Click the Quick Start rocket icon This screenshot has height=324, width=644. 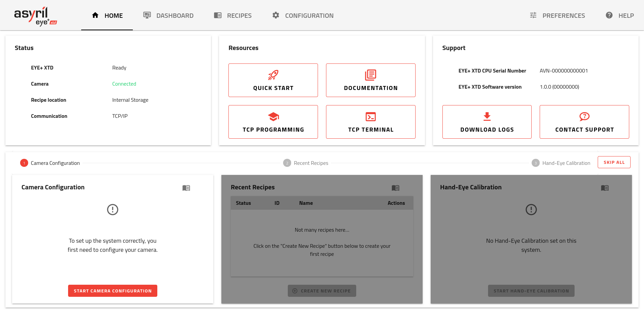(273, 75)
